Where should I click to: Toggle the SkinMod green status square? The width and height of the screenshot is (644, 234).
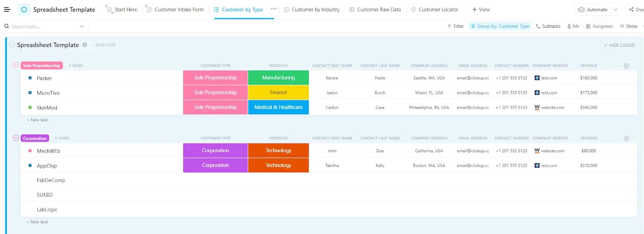click(x=30, y=108)
